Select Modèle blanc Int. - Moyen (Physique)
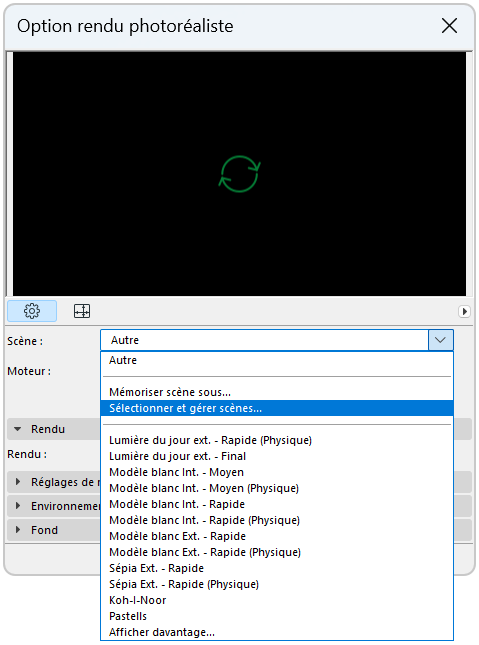 277,488
